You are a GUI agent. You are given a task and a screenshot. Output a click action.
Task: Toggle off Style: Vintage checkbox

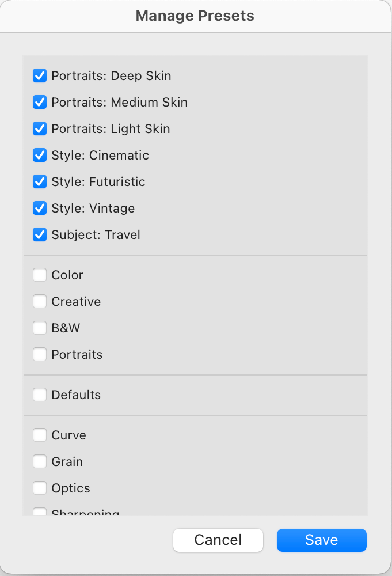(x=40, y=208)
